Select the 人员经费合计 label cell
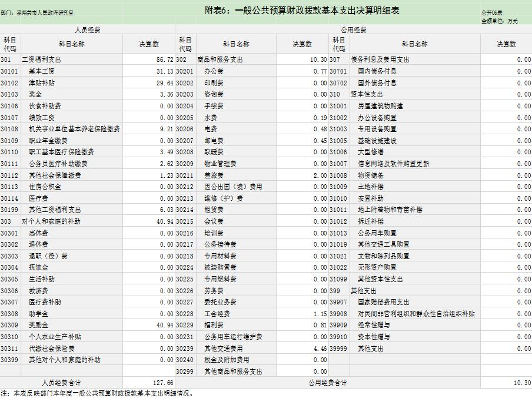 (x=61, y=383)
